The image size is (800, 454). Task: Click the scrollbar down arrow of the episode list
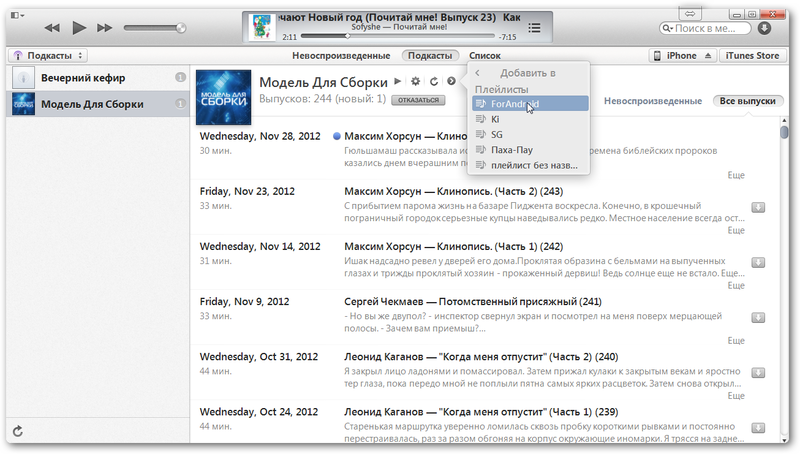784,440
